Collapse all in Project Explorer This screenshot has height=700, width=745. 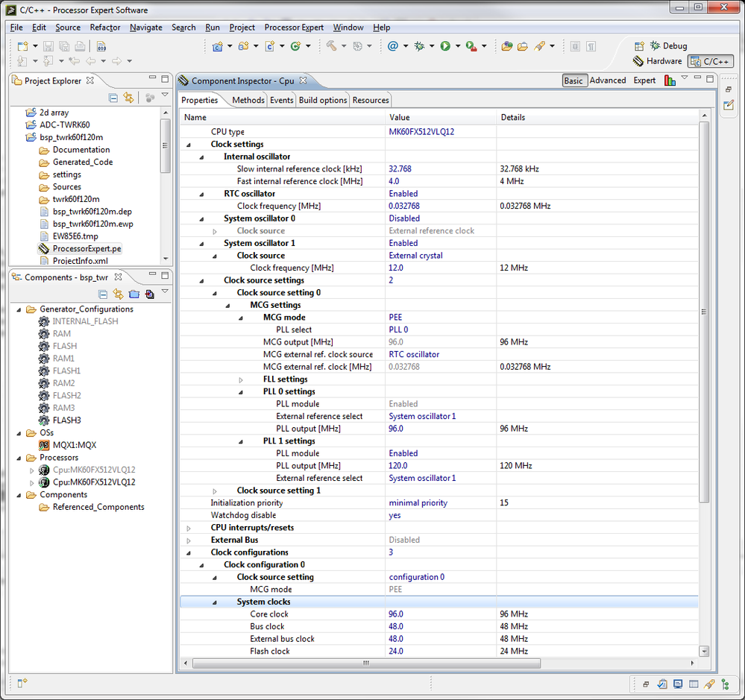(113, 98)
